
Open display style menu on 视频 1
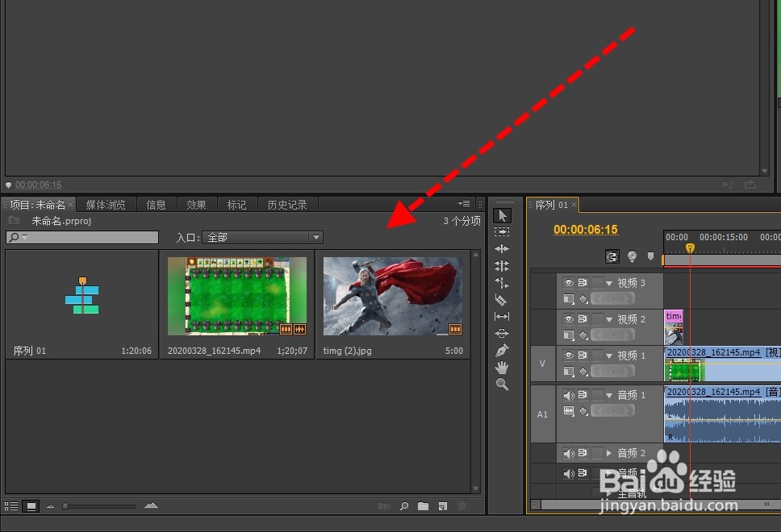pyautogui.click(x=568, y=372)
